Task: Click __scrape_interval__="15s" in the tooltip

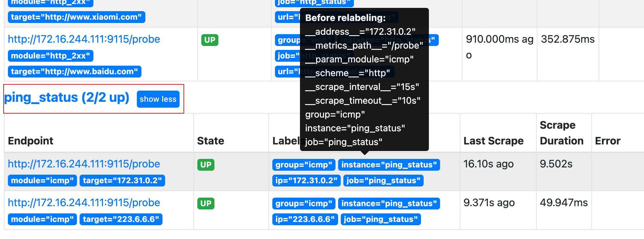Action: pyautogui.click(x=362, y=87)
